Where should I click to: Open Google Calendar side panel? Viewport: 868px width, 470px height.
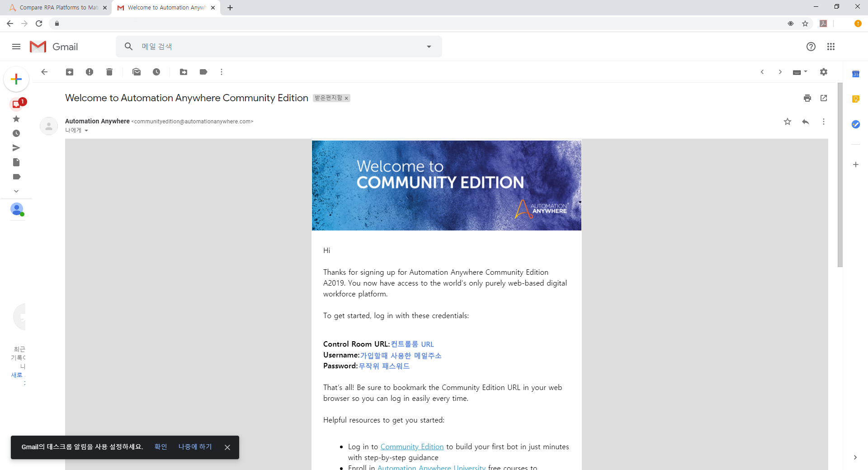(x=856, y=74)
